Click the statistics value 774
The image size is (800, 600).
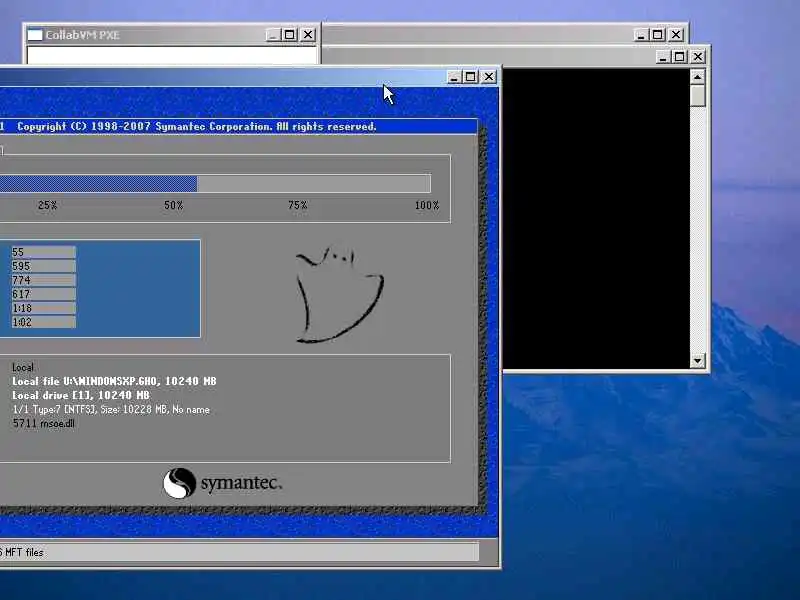(43, 280)
